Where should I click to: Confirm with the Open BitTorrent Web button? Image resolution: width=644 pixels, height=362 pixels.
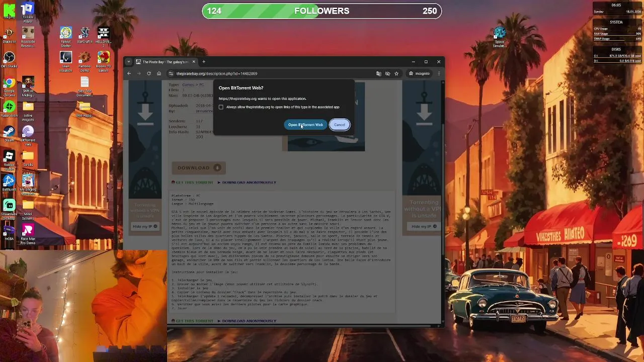click(x=305, y=125)
